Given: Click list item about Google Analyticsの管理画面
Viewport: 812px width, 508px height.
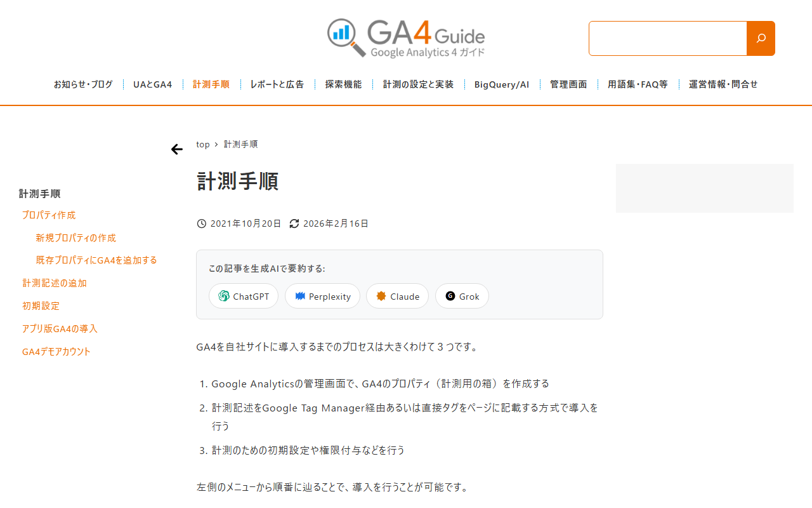Looking at the screenshot, I should pyautogui.click(x=381, y=384).
